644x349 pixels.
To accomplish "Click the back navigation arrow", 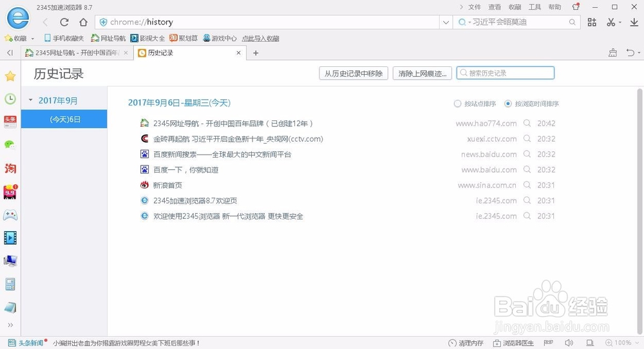I will point(45,22).
